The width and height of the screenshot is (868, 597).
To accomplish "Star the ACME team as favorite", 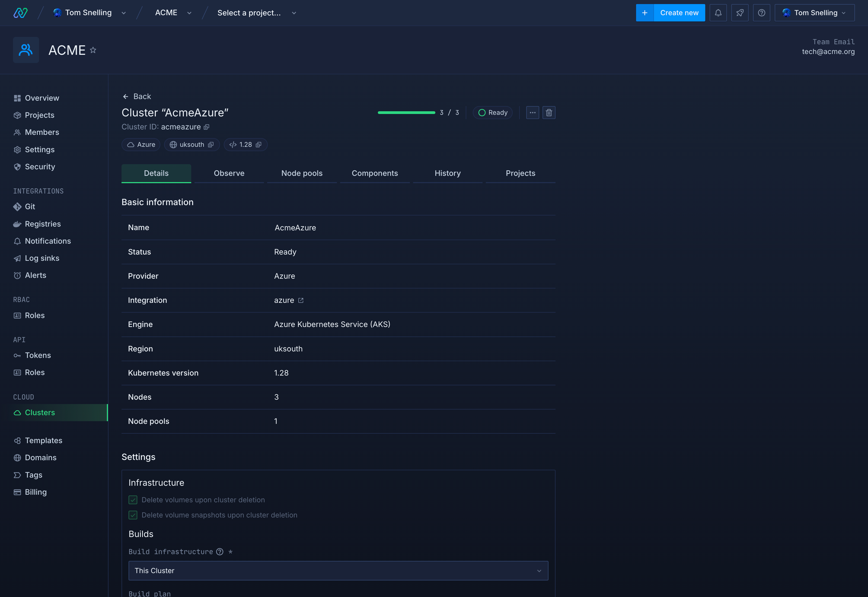I will pyautogui.click(x=93, y=50).
